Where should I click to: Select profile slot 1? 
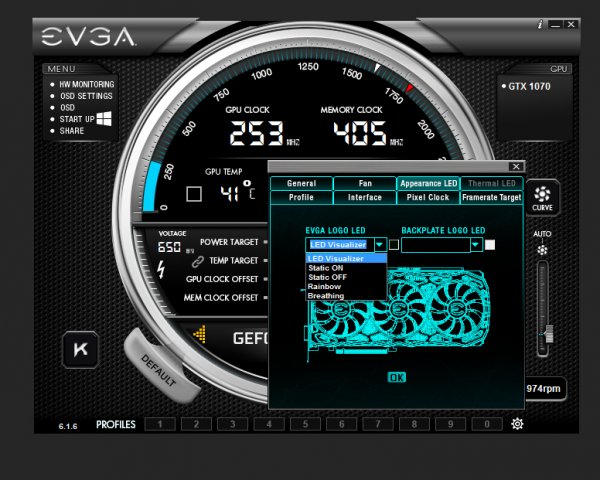[160, 424]
